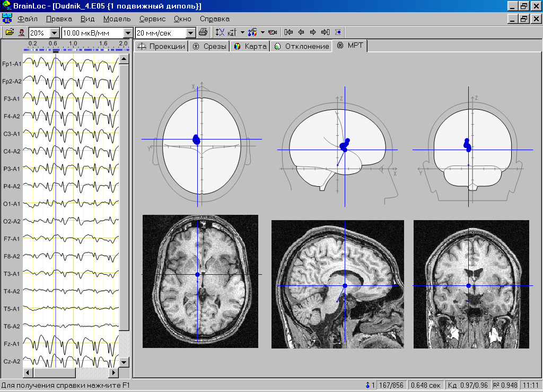This screenshot has height=392, width=543.
Task: Expand the 10.00 мкВ/мм sensitivity dropdown
Action: 127,33
